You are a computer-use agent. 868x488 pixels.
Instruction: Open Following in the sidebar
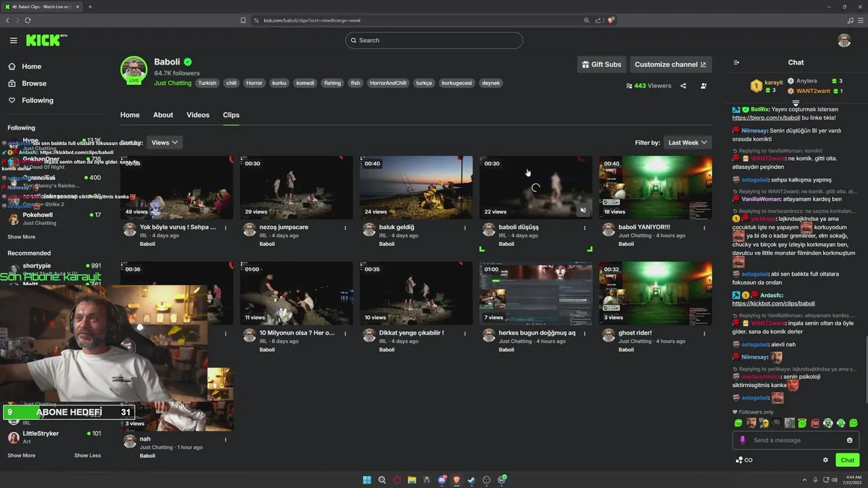pos(31,100)
